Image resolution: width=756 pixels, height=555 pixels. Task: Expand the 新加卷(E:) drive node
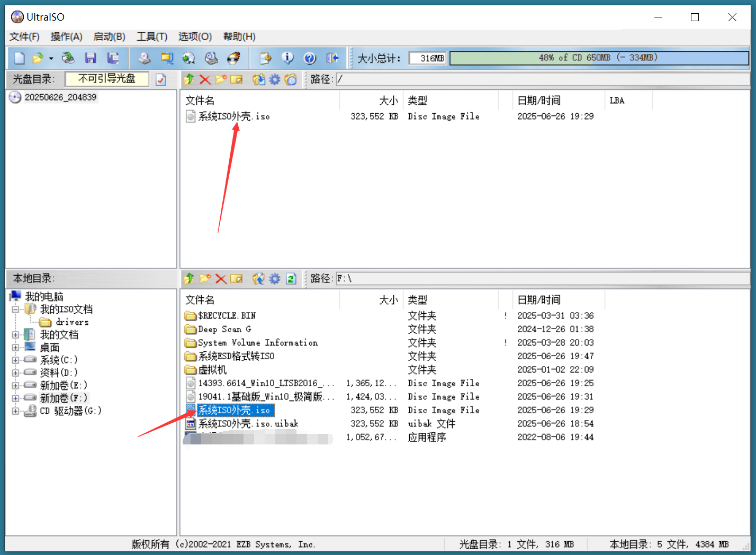[15, 386]
